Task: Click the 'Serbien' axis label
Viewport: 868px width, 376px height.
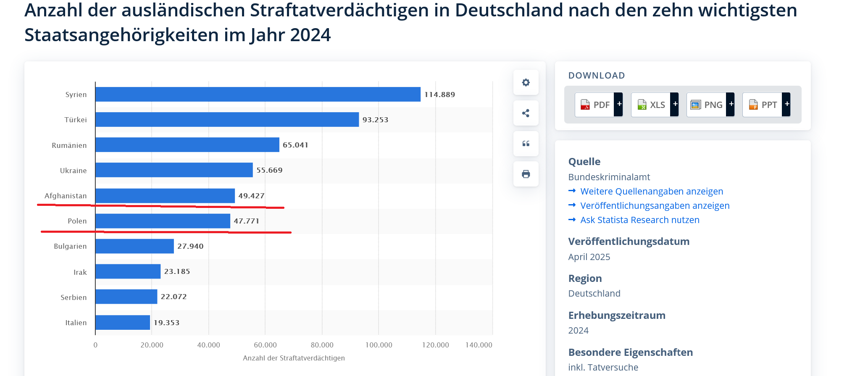Action: pyautogui.click(x=74, y=297)
